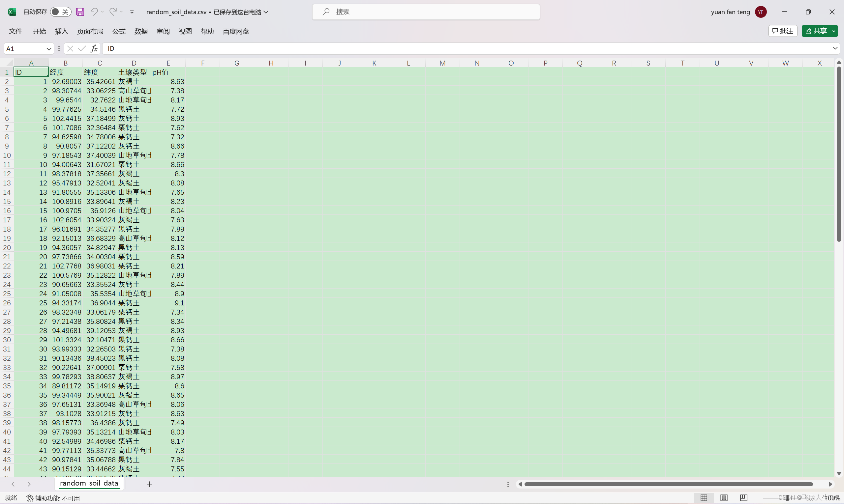Click the formula bar content ID

point(111,48)
